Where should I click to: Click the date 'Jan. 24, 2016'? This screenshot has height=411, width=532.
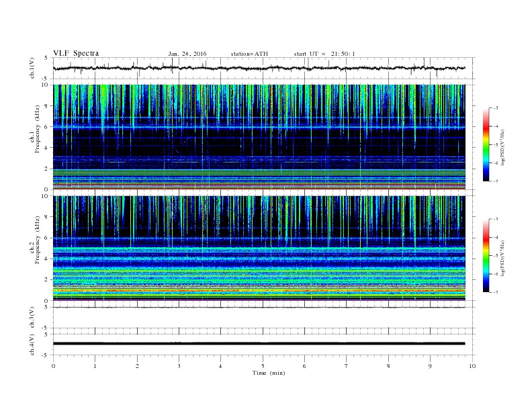pos(187,54)
